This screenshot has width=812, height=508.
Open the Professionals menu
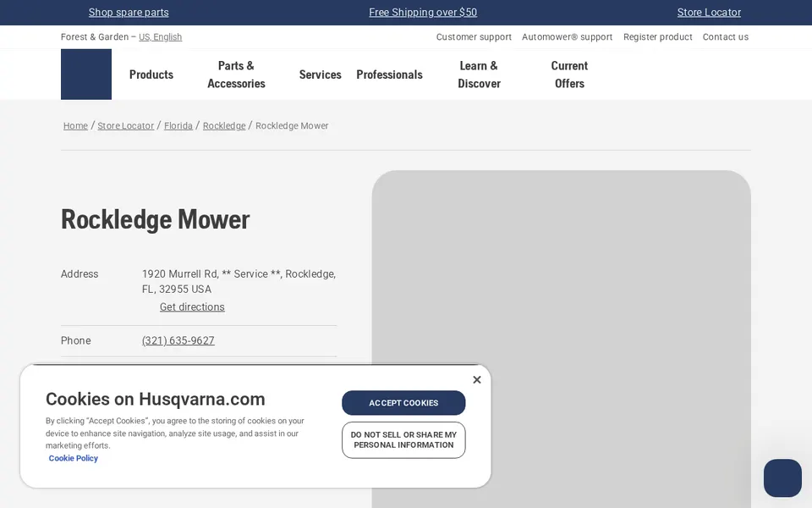click(389, 75)
